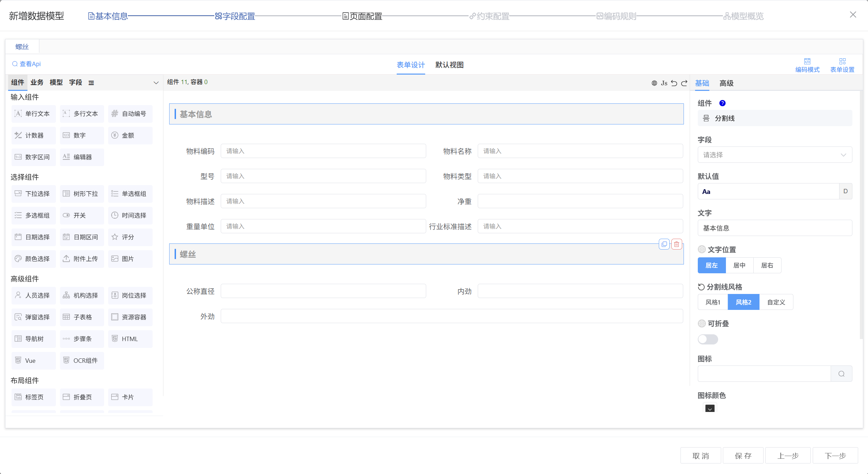868x474 pixels.
Task: Switch to 高级 properties tab
Action: [726, 83]
